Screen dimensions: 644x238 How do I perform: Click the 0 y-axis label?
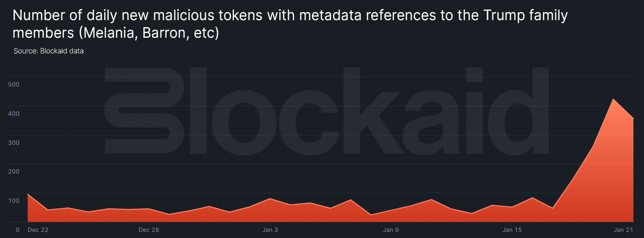coord(17,230)
